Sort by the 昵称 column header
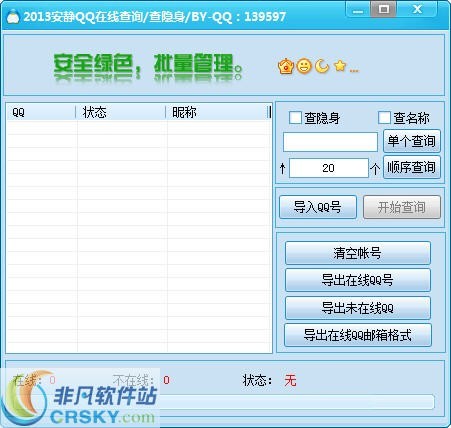Viewport: 451px width, 428px height. tap(217, 112)
